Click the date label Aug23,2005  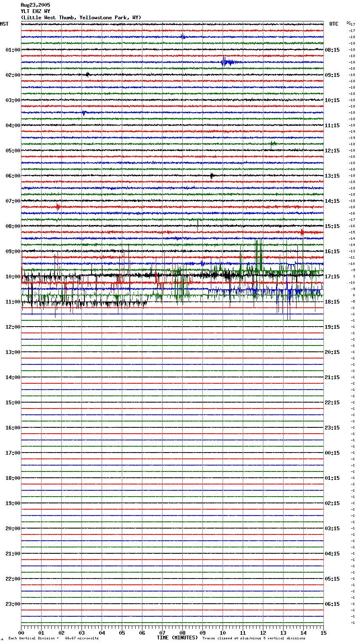tap(35, 5)
